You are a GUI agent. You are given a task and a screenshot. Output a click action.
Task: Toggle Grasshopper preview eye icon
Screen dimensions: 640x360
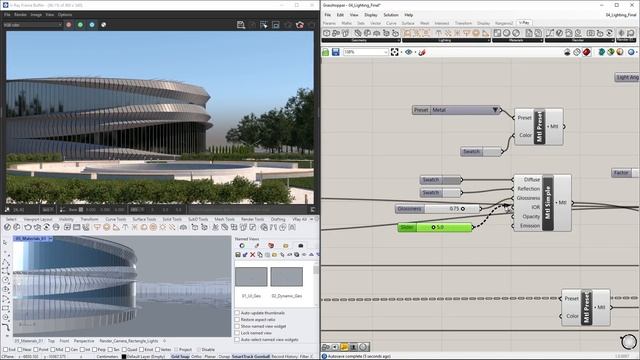[409, 52]
